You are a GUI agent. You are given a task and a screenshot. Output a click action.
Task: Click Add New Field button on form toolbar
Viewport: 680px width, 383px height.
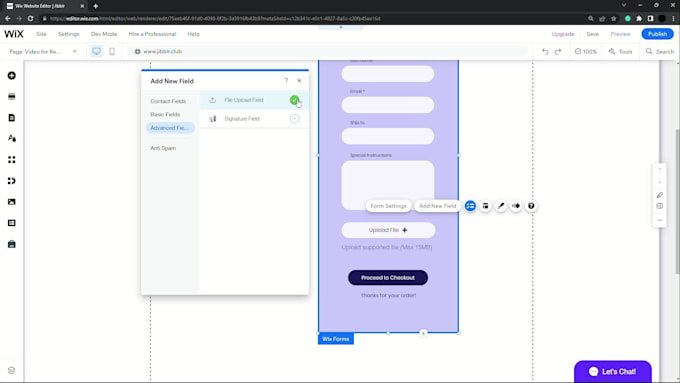[x=438, y=206]
